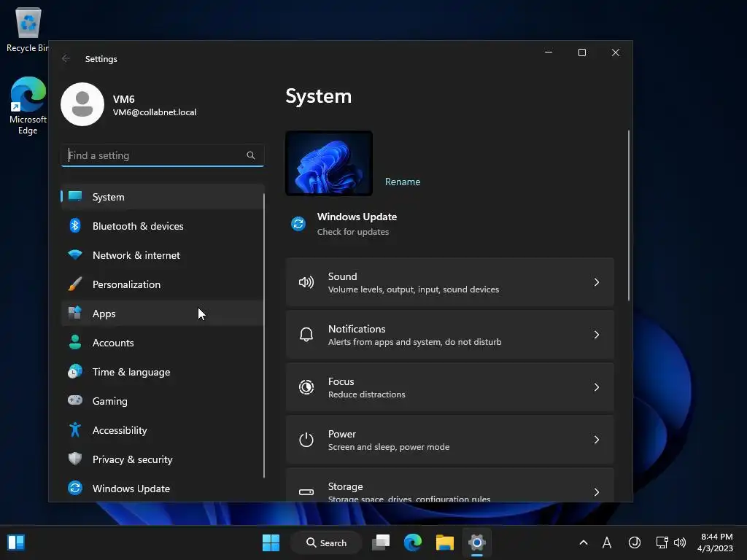Click the Find a setting search field
Image resolution: width=747 pixels, height=560 pixels.
(x=163, y=155)
